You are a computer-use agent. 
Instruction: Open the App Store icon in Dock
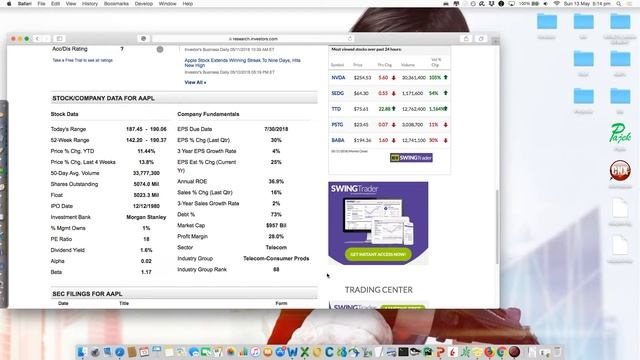coord(280,352)
